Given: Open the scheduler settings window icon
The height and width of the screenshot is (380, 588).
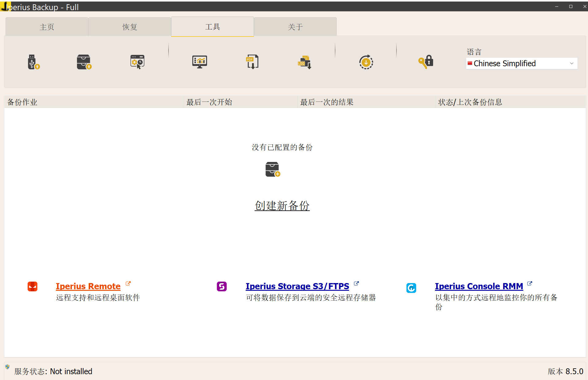Looking at the screenshot, I should 137,62.
